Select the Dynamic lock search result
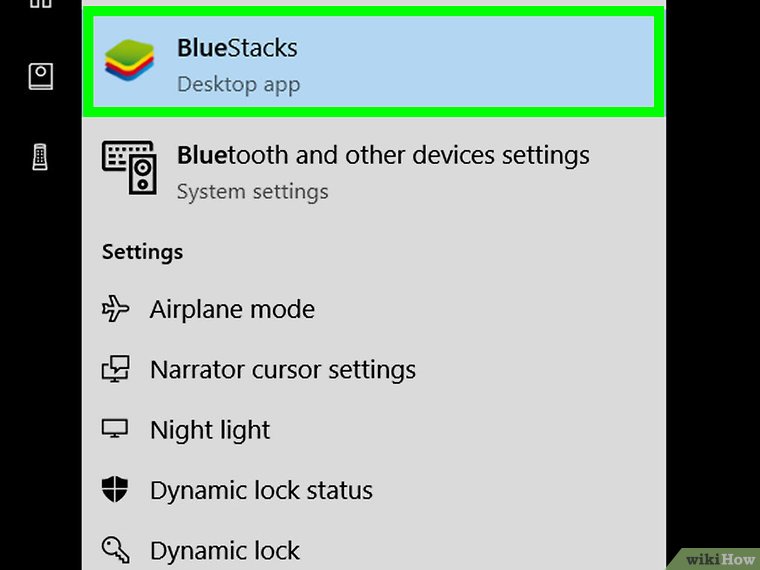 pos(225,550)
